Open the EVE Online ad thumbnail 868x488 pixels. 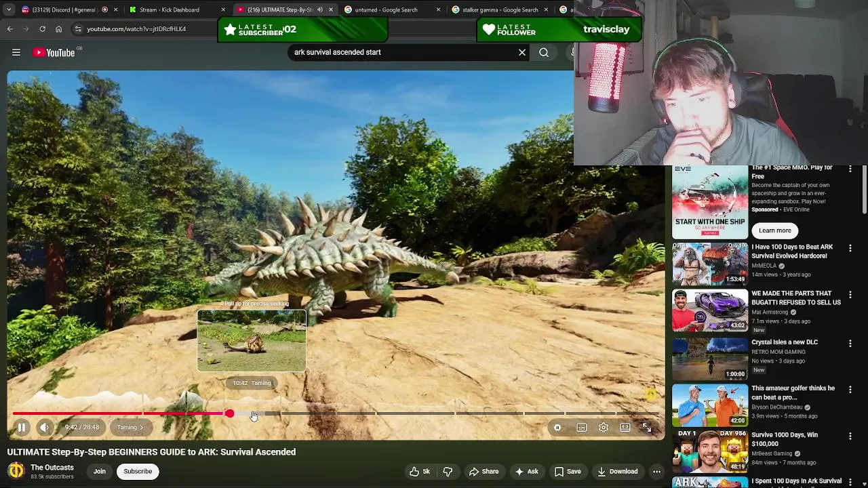click(710, 202)
